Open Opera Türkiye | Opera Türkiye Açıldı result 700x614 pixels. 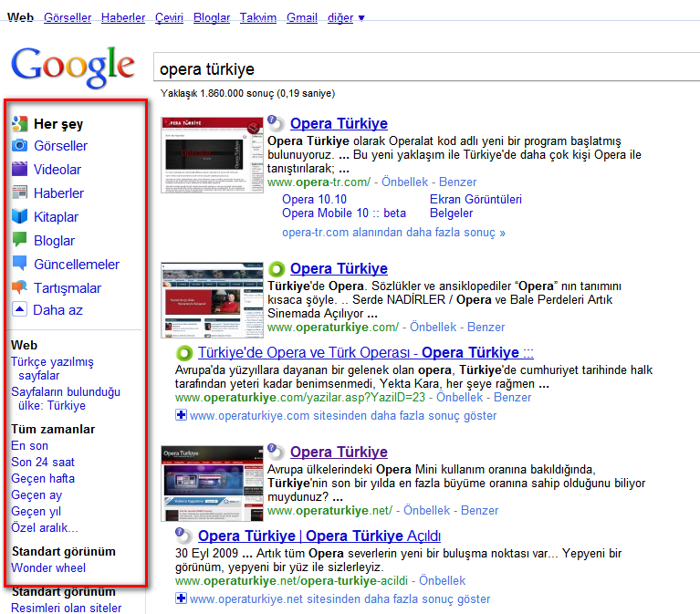pyautogui.click(x=319, y=536)
